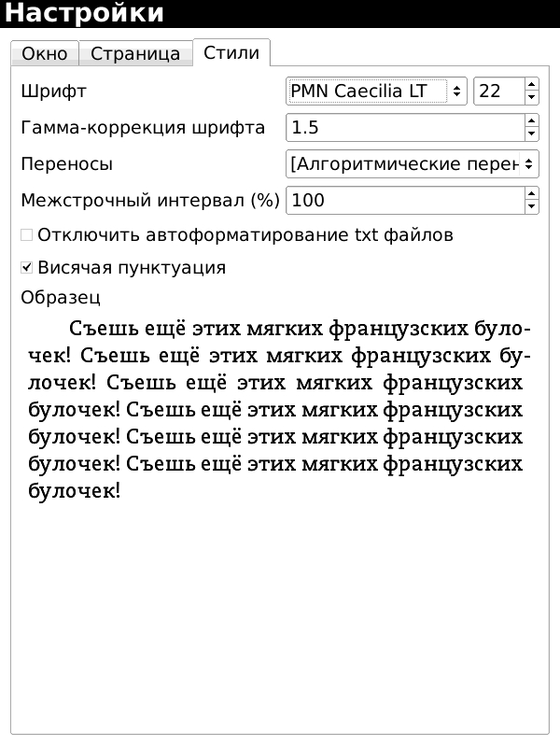Click the sample text preview paragraph
The width and height of the screenshot is (560, 747).
pyautogui.click(x=278, y=410)
